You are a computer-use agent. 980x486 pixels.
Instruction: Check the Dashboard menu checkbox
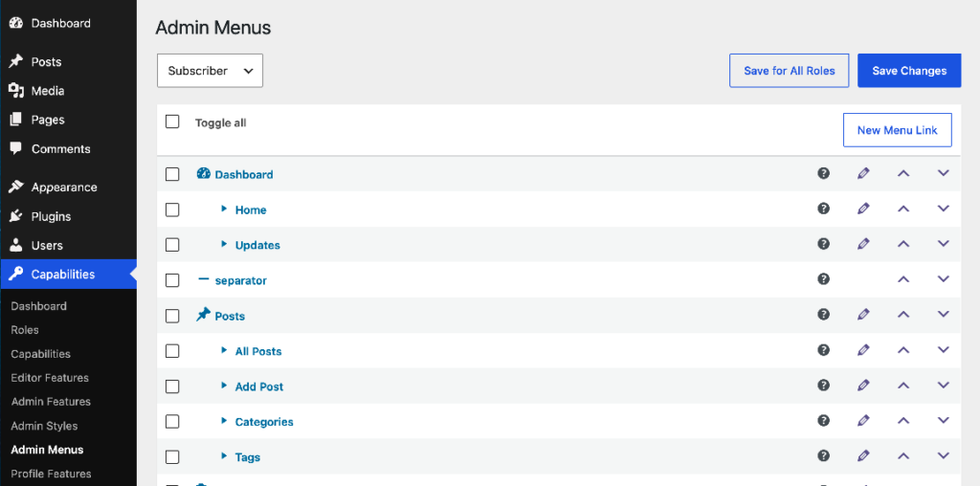coord(172,174)
